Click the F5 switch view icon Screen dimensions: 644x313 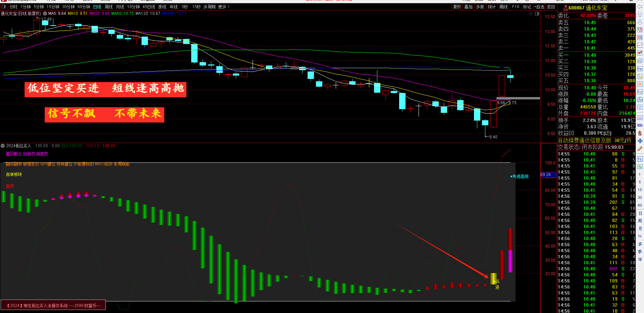[x=640, y=159]
